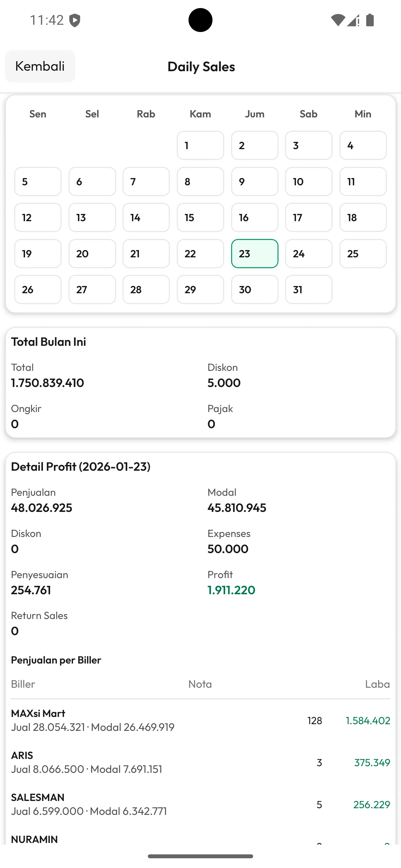The image size is (401, 868).
Task: Tap date 11 in the Min column
Action: [363, 182]
